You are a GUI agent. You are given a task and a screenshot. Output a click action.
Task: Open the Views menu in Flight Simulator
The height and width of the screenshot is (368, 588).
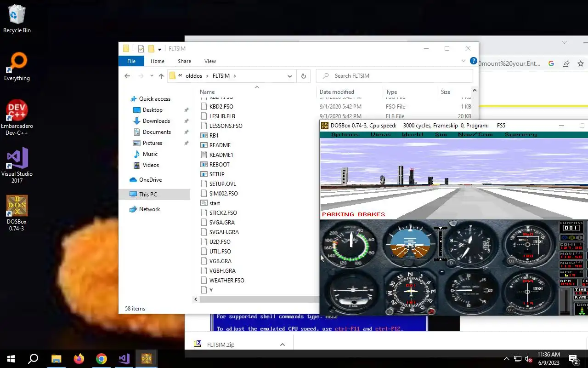[380, 134]
